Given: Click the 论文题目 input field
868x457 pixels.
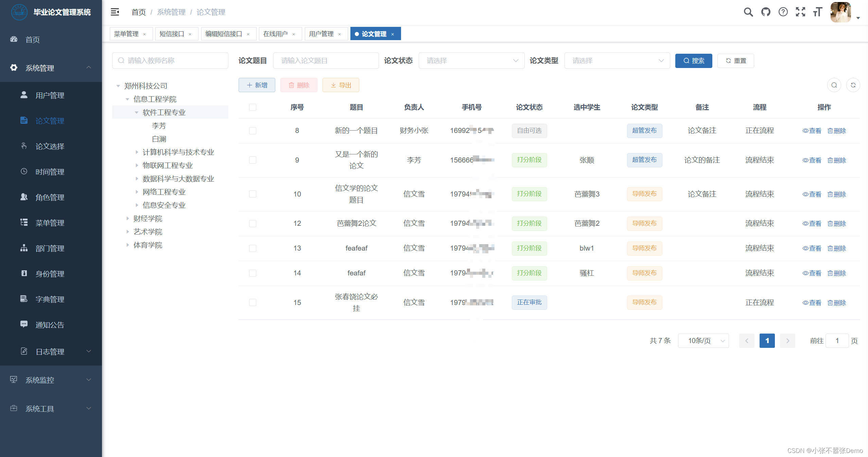Looking at the screenshot, I should click(x=326, y=61).
